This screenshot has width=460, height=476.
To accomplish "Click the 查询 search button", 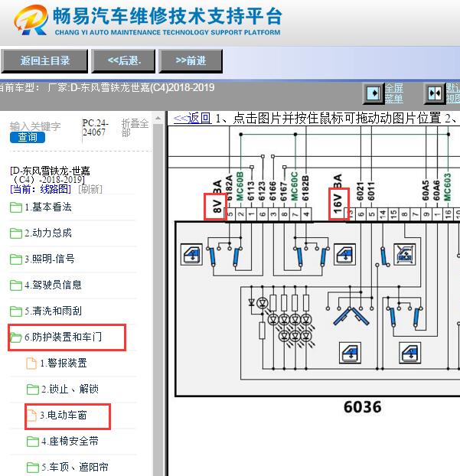I will 28,137.
